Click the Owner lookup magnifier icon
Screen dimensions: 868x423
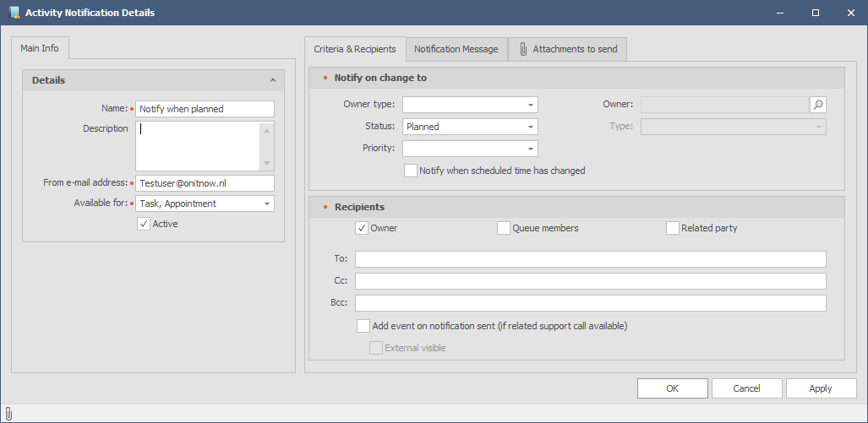(817, 105)
